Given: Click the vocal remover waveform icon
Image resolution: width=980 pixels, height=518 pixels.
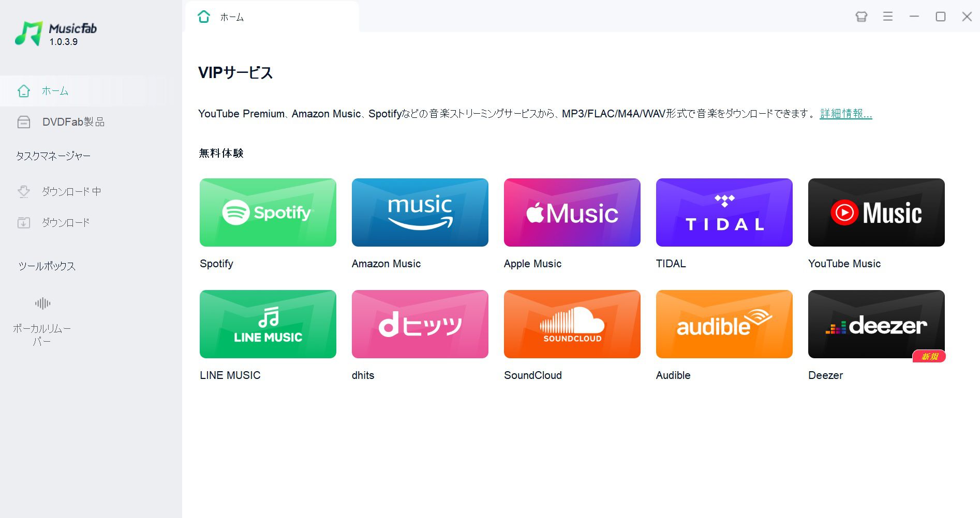Looking at the screenshot, I should (x=42, y=303).
